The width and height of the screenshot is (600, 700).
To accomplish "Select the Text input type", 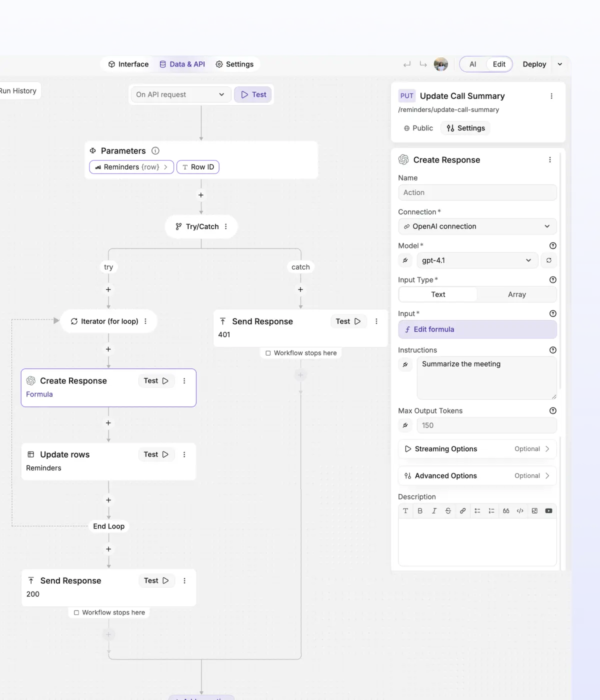I will click(437, 294).
